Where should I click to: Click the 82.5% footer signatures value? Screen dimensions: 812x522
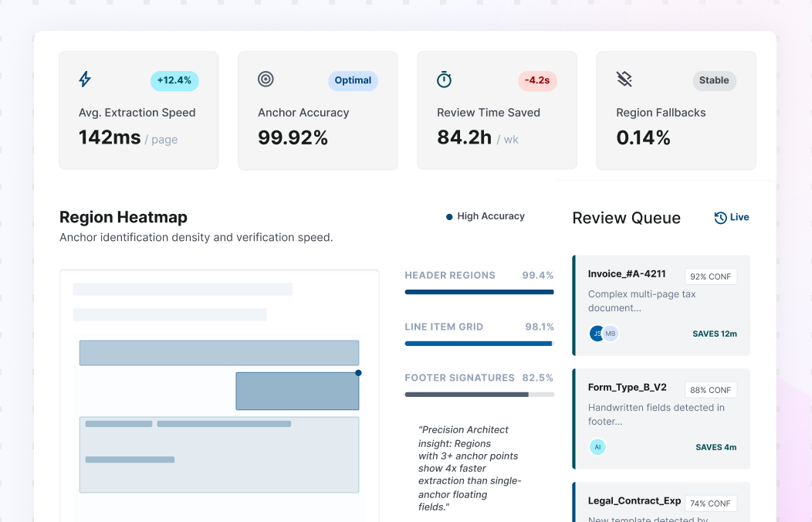pyautogui.click(x=538, y=378)
